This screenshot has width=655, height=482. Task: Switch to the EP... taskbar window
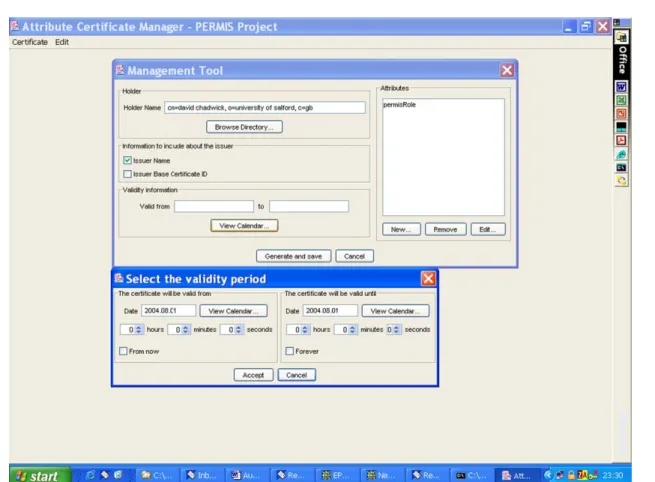click(337, 475)
